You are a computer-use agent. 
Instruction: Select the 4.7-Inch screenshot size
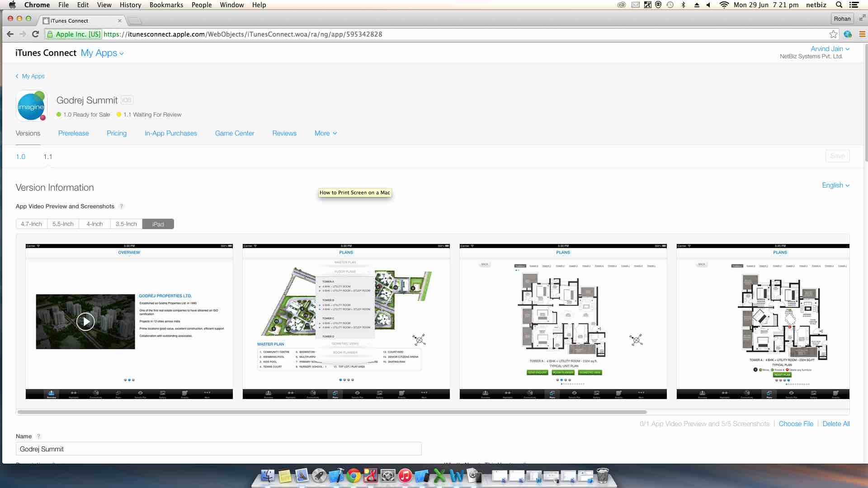tap(31, 224)
